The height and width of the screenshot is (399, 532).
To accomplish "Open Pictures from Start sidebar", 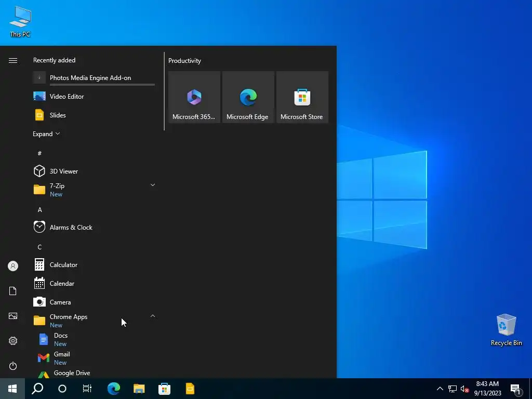I will (13, 316).
